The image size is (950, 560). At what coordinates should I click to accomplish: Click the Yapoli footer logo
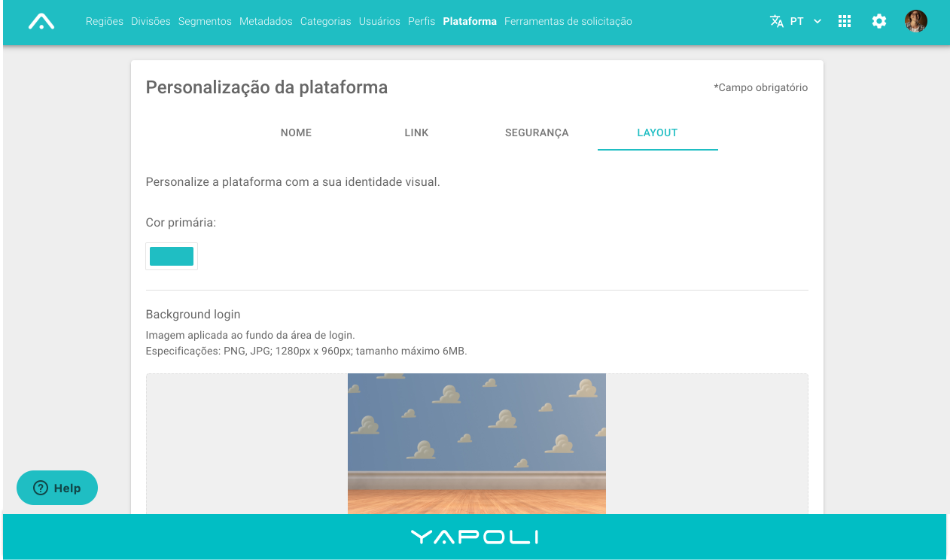[x=475, y=537]
